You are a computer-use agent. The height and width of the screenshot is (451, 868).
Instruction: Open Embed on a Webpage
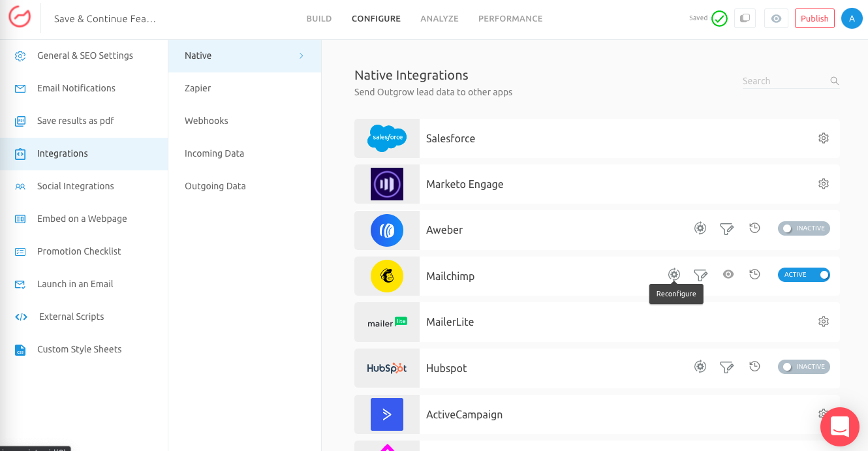coord(84,219)
